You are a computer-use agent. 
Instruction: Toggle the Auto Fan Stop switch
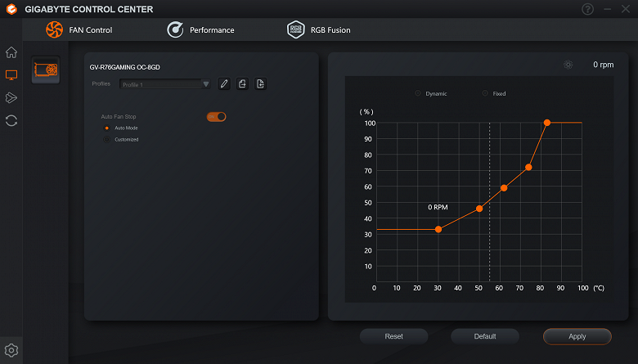(x=216, y=117)
